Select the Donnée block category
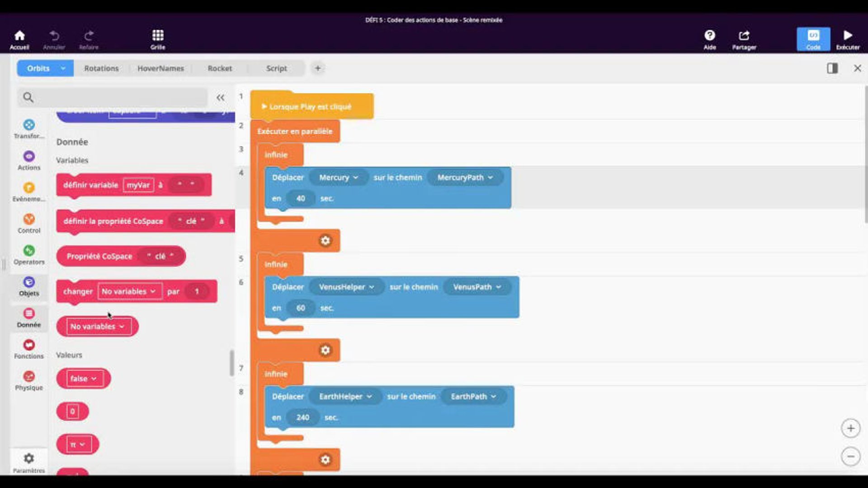This screenshot has height=488, width=868. (29, 318)
